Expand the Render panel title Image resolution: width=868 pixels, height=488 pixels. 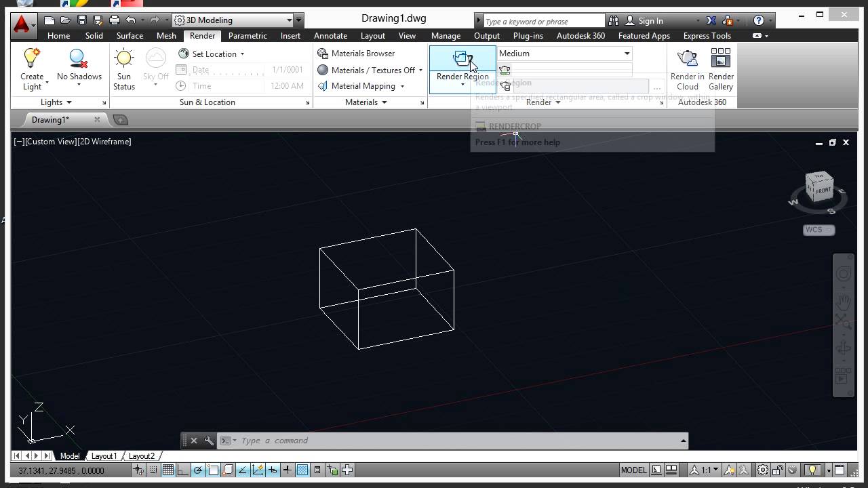pos(544,102)
